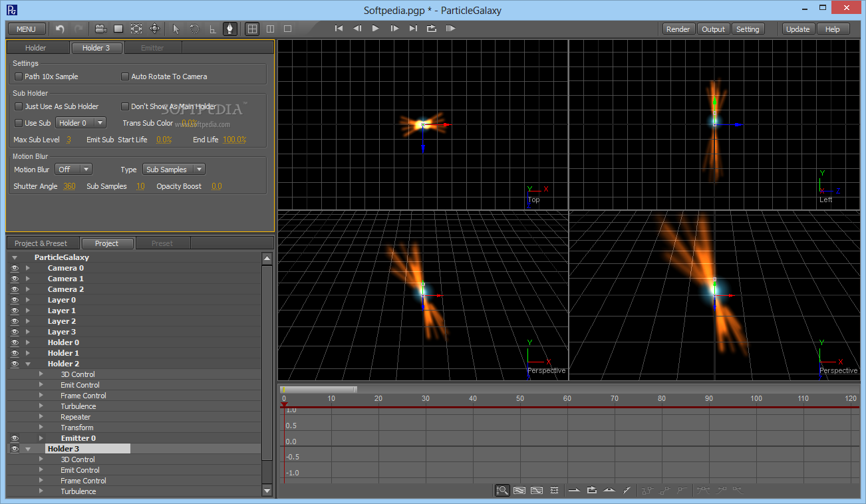Toggle the Use Sub checkbox
866x504 pixels.
[x=19, y=123]
